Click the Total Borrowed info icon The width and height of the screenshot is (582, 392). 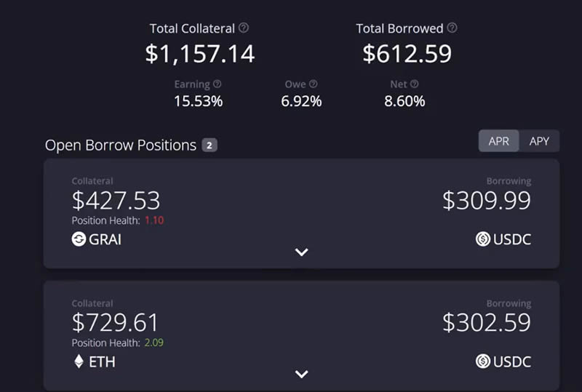coord(452,28)
